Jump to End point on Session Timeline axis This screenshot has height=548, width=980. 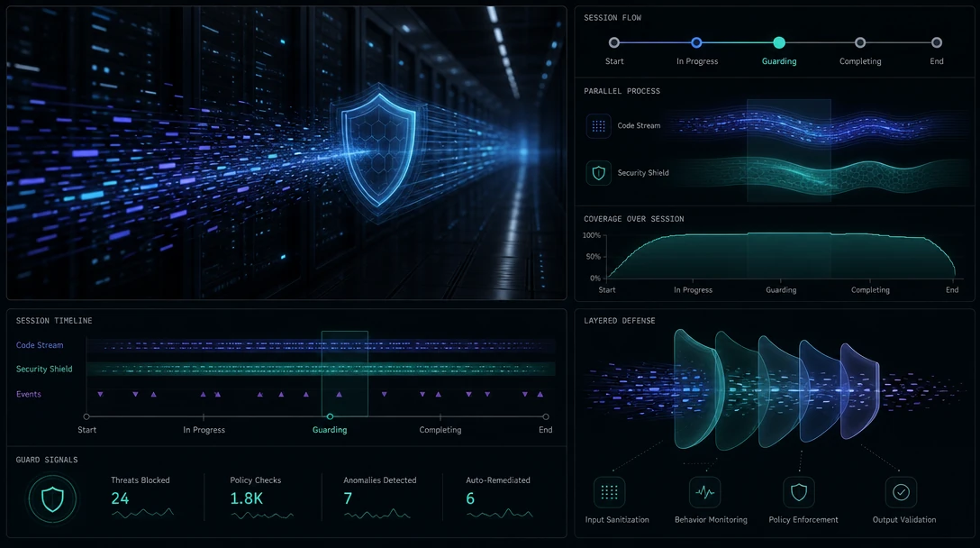546,416
